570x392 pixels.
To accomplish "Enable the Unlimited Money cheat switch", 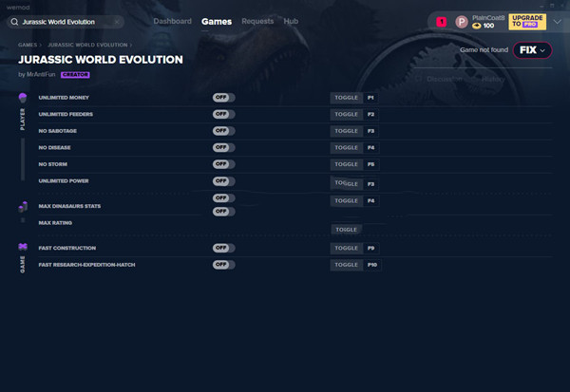I will [223, 98].
